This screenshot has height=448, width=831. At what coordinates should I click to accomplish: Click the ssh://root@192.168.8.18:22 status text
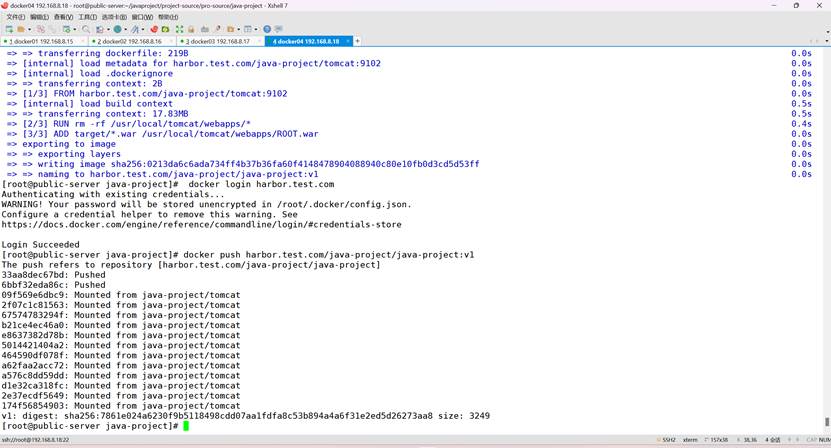click(x=36, y=440)
